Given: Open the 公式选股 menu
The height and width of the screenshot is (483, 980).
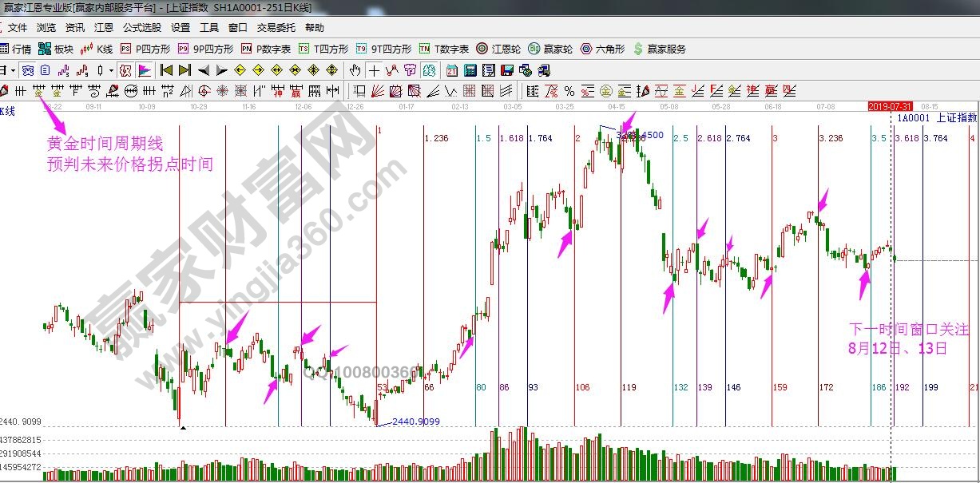Looking at the screenshot, I should coord(141,28).
